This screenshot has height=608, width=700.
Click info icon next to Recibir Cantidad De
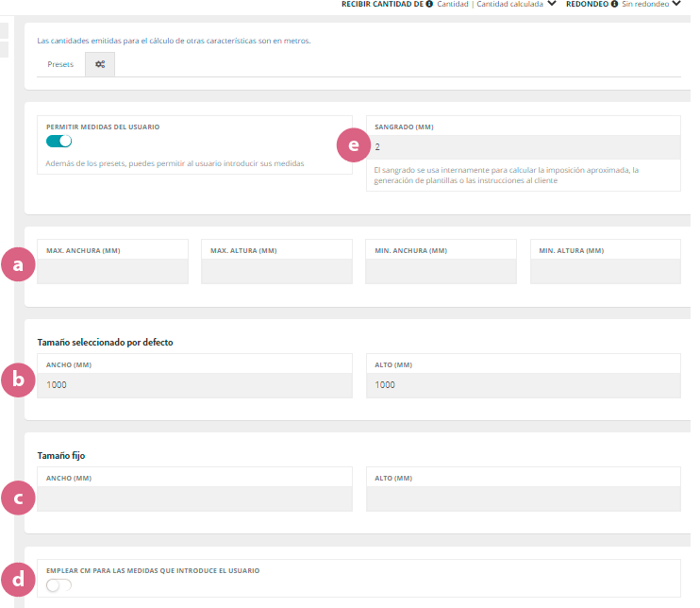[x=429, y=4]
